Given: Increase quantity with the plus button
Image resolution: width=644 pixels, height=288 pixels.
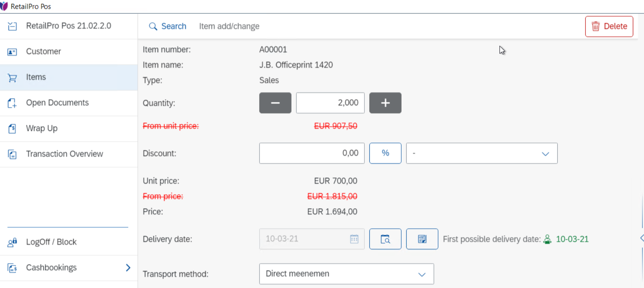Looking at the screenshot, I should pos(385,103).
